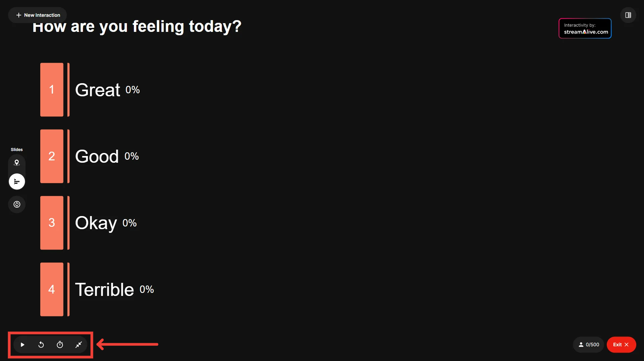View the 0/500 participants counter

[589, 345]
